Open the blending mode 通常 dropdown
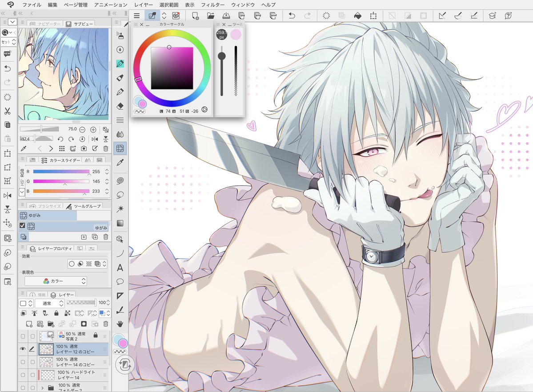 (x=49, y=303)
